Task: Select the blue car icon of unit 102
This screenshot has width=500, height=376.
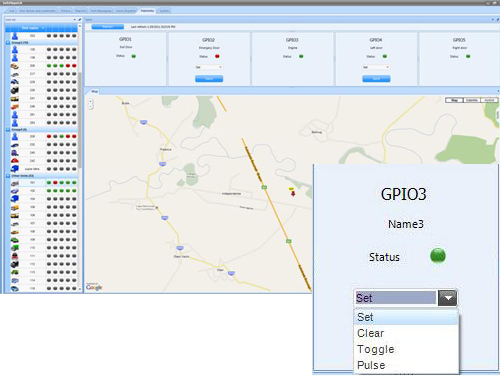Action: 15,191
